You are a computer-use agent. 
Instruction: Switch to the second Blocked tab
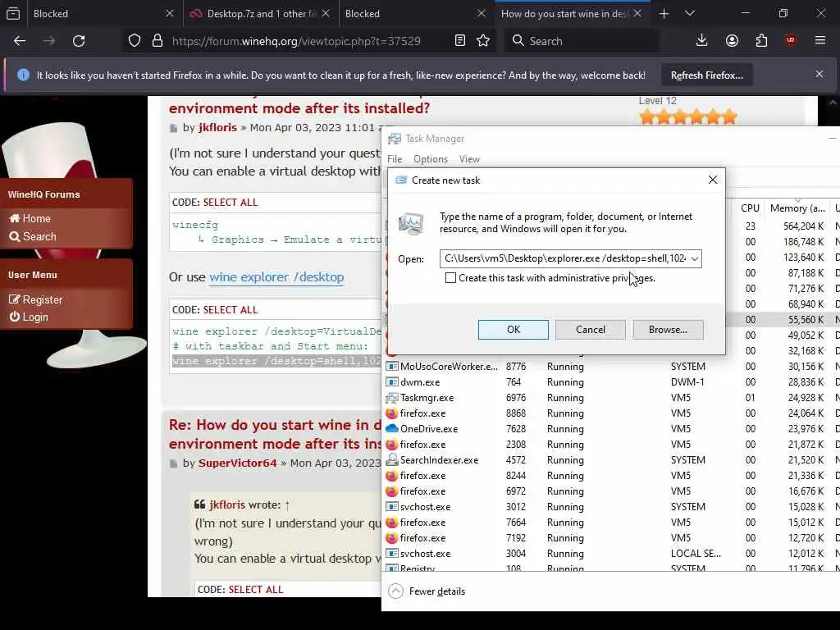coord(414,13)
